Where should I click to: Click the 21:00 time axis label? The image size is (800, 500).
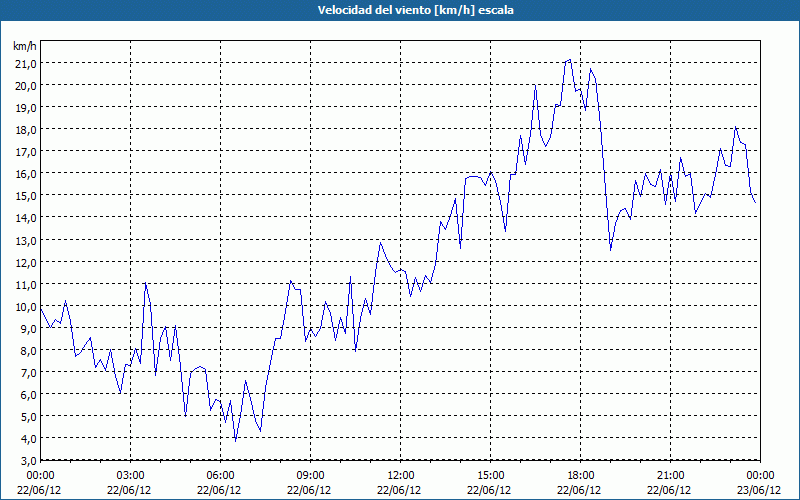coord(670,476)
